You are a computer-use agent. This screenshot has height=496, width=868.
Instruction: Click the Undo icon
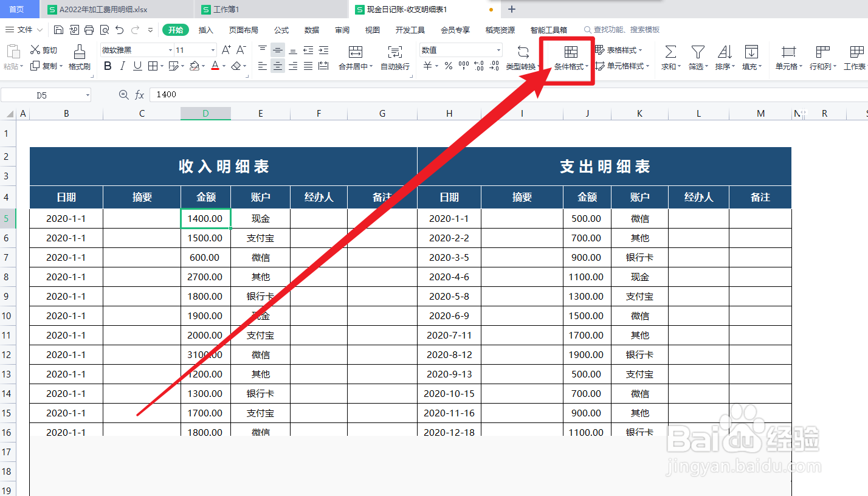point(119,29)
